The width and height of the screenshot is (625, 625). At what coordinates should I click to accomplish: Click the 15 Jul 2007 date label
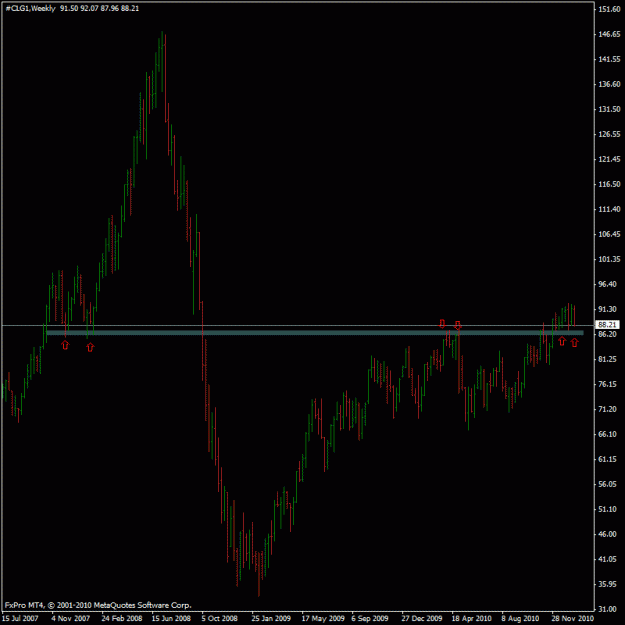tap(20, 619)
